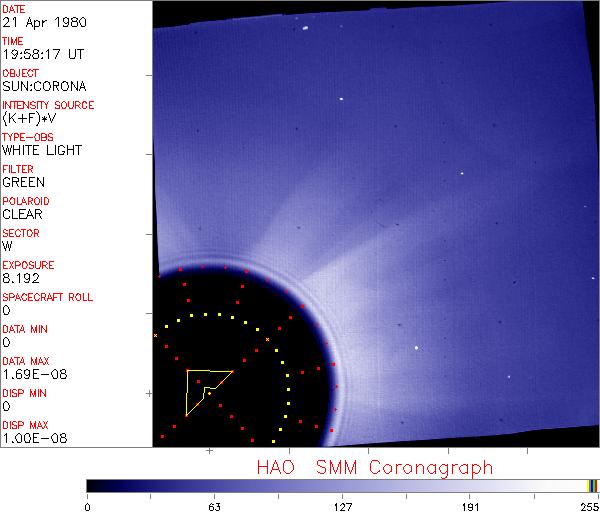
Task: Click the DATE label
Action: 14,9
